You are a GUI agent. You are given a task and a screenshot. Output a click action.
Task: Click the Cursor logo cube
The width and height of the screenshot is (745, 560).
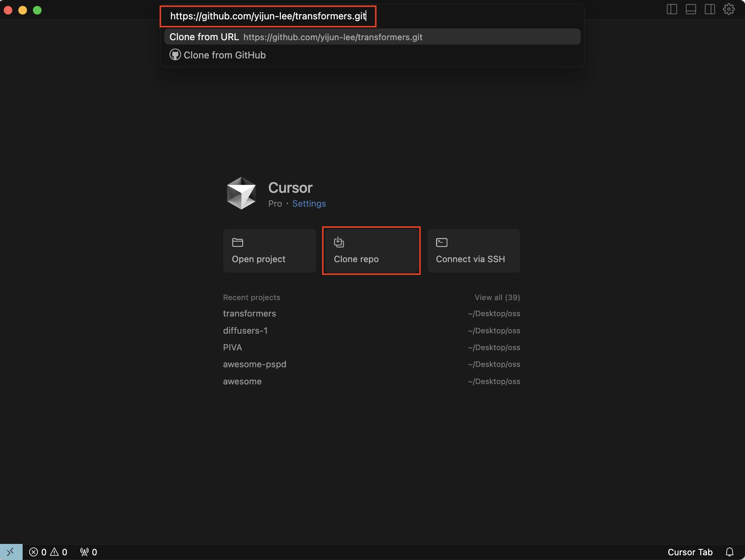point(241,193)
